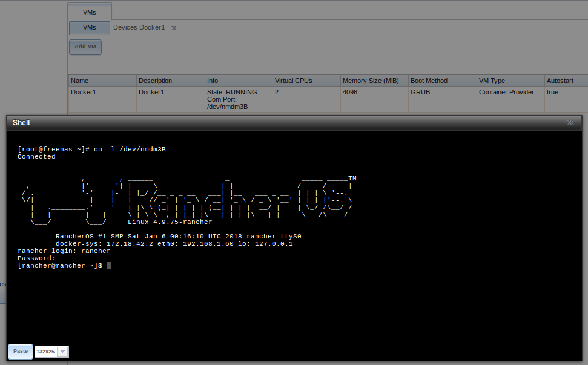Click the Virtual CPUs column header
The width and height of the screenshot is (588, 365).
point(307,81)
